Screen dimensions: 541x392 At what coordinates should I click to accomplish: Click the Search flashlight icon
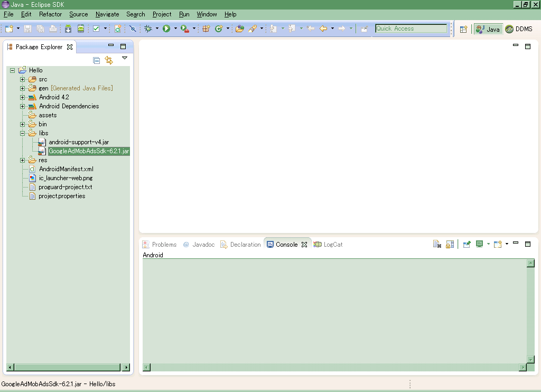[x=253, y=29]
